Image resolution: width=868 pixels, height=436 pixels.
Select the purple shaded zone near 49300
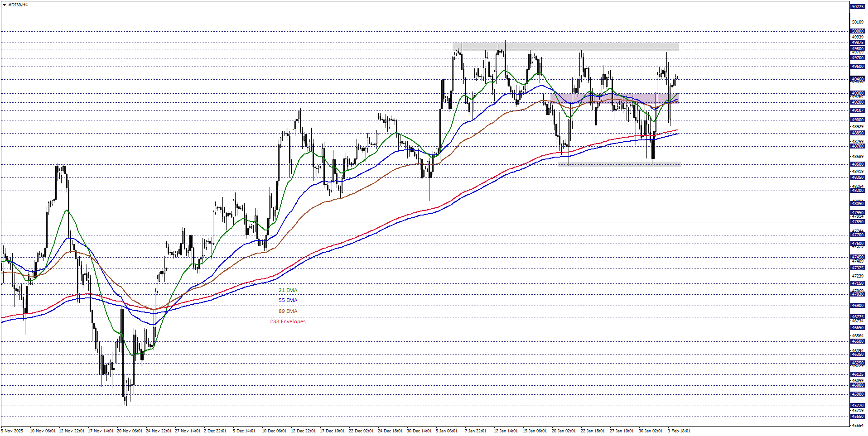coord(625,98)
